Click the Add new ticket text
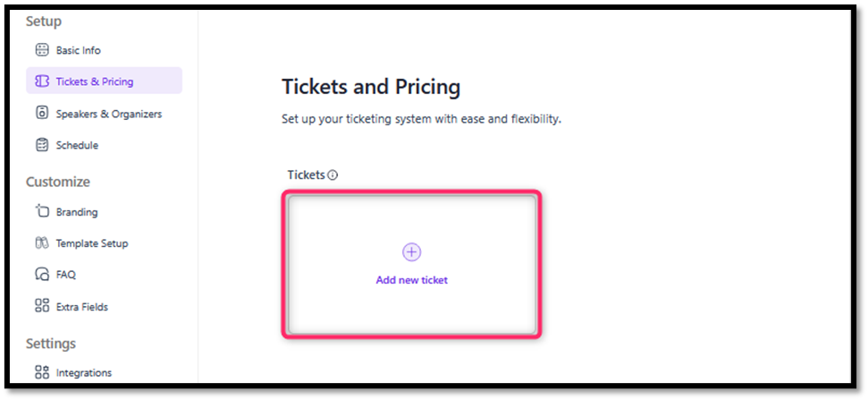 [x=411, y=280]
